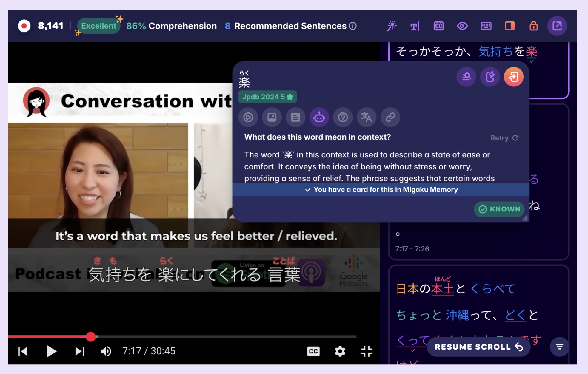Open the pop-out external window icon
588x374 pixels.
(557, 26)
